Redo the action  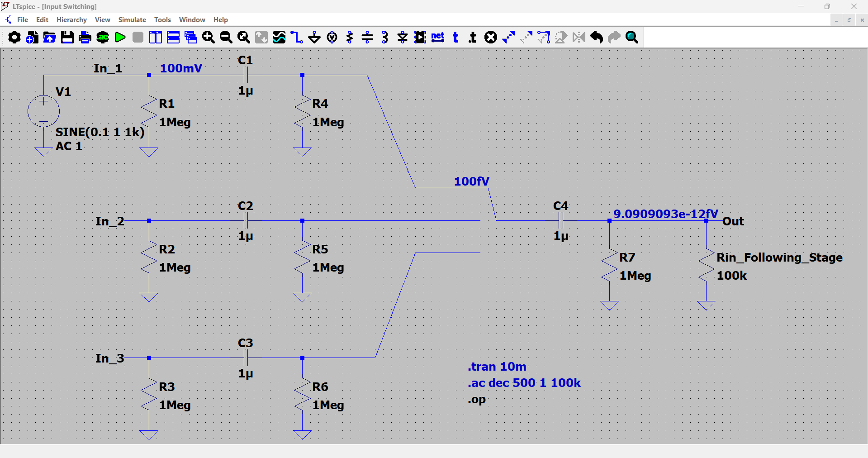coord(614,37)
